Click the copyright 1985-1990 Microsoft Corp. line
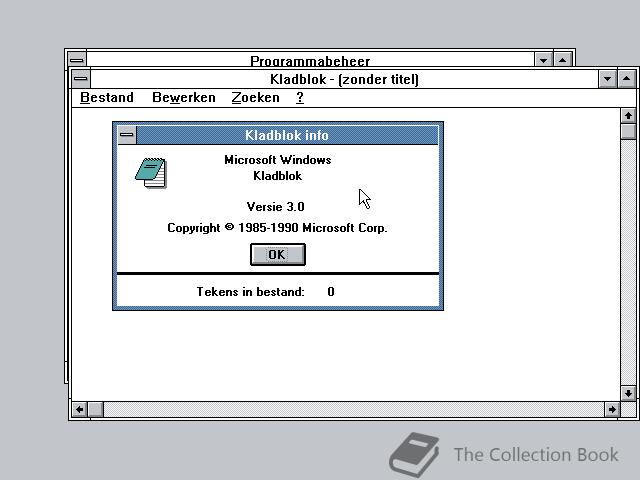The image size is (640, 480). coord(277,228)
